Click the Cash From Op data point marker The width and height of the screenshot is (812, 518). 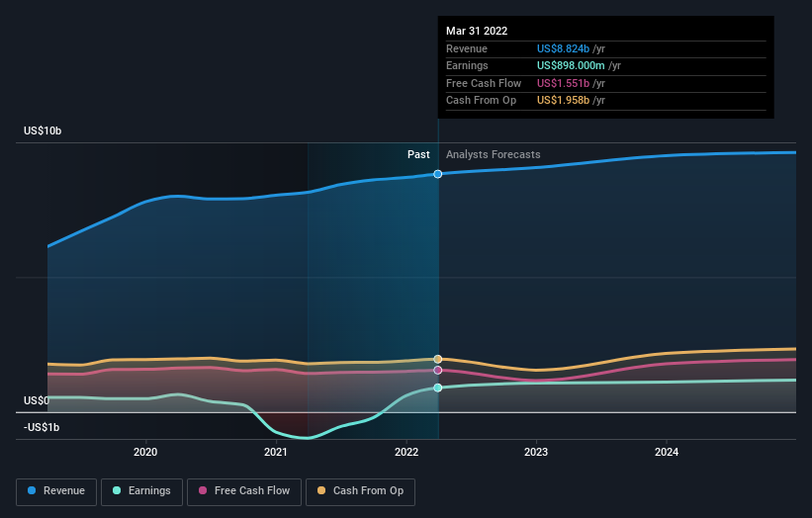pos(437,359)
